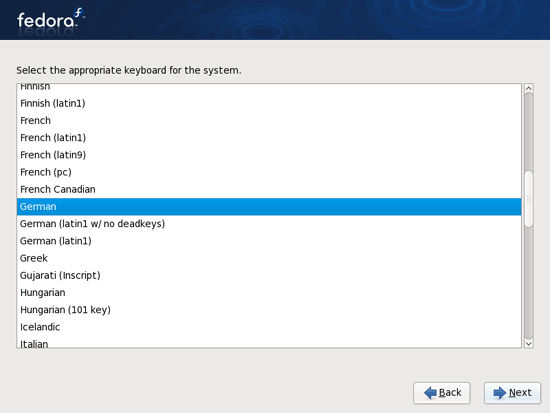Select French (latin1) keyboard
Viewport: 550px width, 413px height.
(x=269, y=138)
